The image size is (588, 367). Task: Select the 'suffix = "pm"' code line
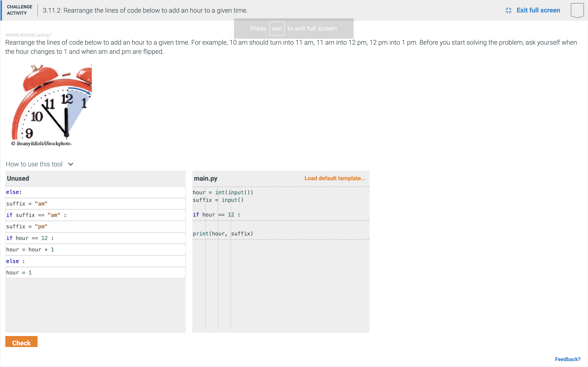[x=96, y=227]
